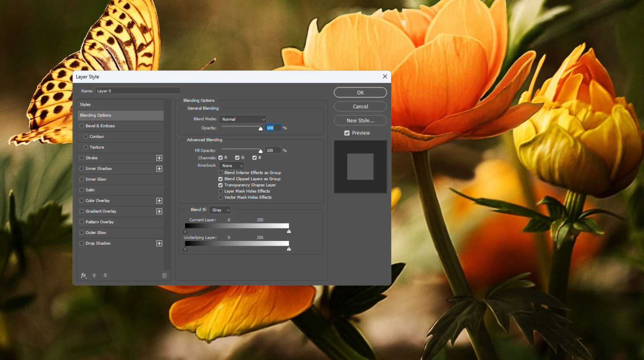This screenshot has height=360, width=644.
Task: Open the Knockout dropdown
Action: pos(231,166)
